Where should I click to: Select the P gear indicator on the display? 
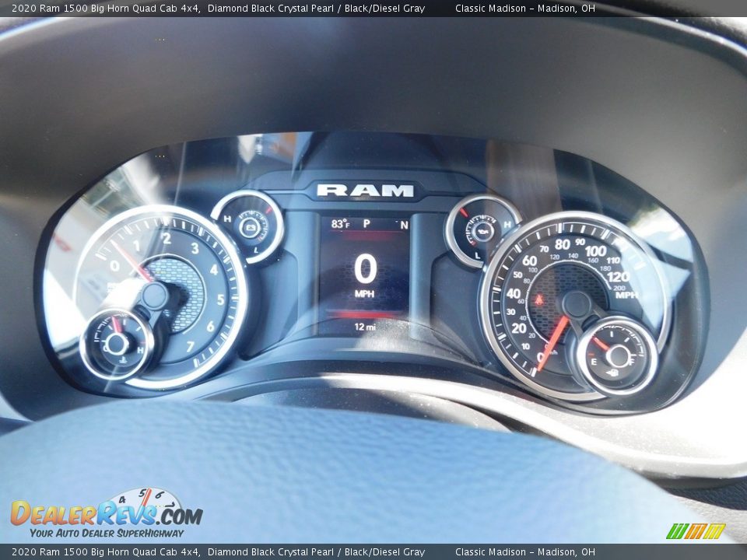[366, 224]
